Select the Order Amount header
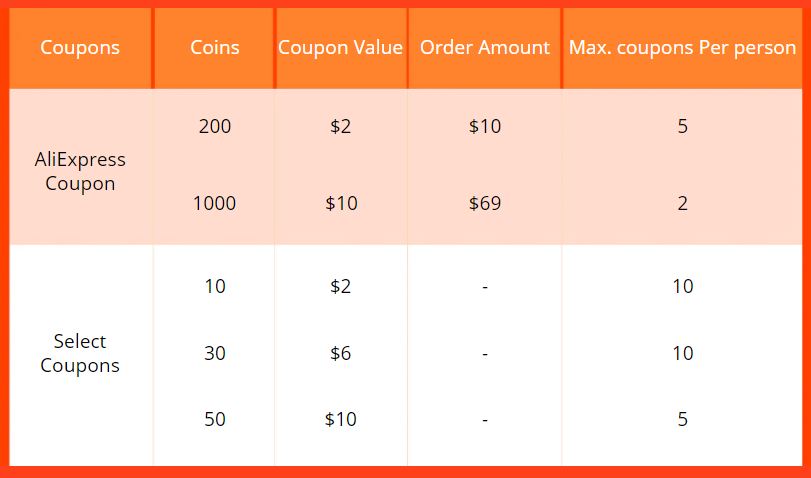The image size is (811, 478). tap(485, 48)
